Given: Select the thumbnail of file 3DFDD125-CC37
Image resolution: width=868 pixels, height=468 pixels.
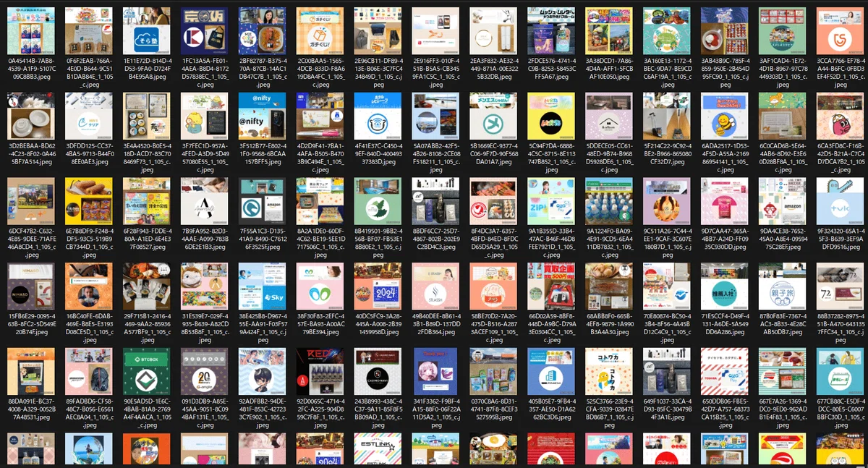Looking at the screenshot, I should tap(89, 116).
